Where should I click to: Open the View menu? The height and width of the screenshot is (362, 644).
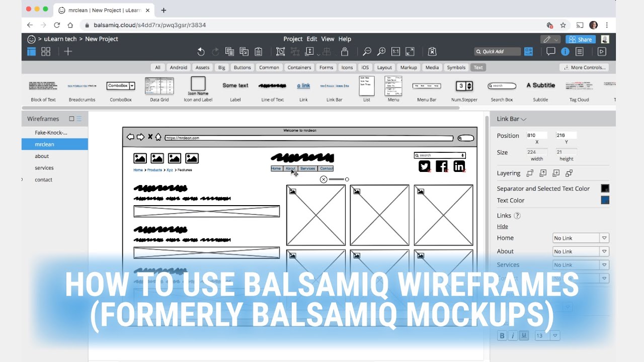coord(328,39)
